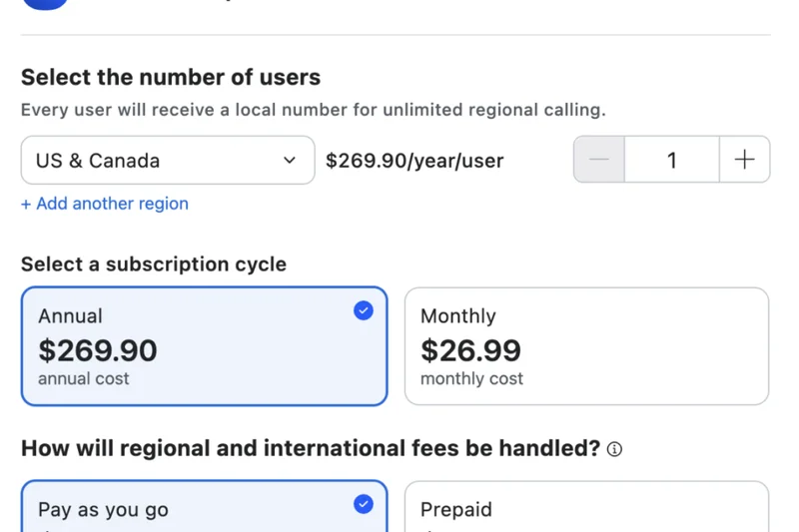Viewport: 799px width, 532px height.
Task: Click the checkmark on Pay as you go
Action: [x=364, y=504]
